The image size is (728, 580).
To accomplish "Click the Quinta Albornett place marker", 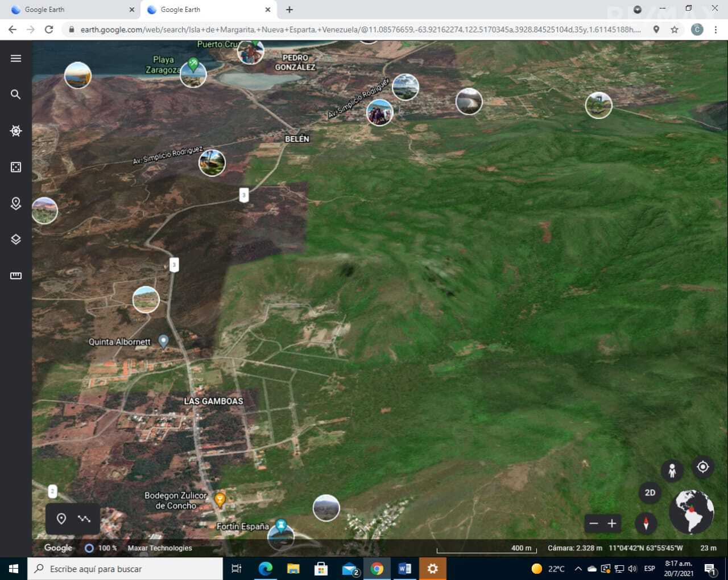I will [x=163, y=340].
